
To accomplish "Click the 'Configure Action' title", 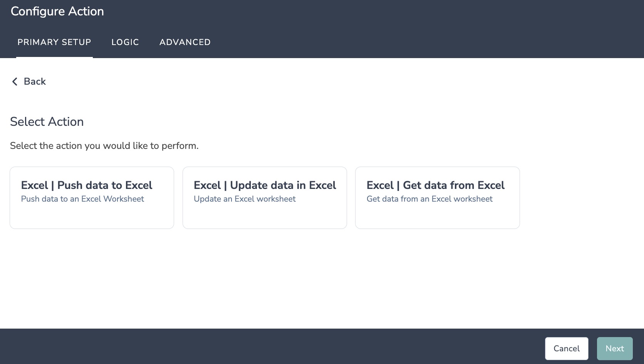I will (57, 12).
